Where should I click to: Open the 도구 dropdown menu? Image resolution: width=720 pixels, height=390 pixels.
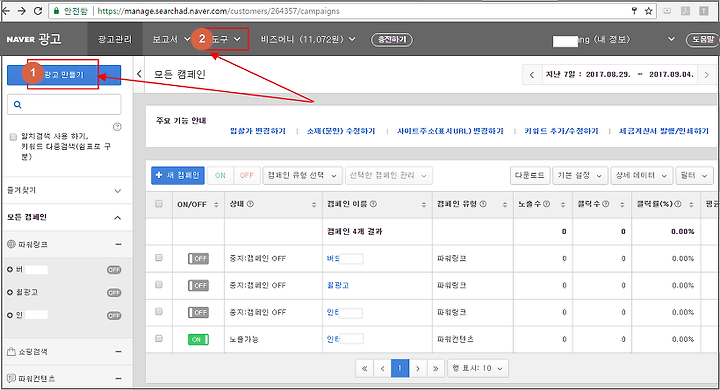(x=226, y=40)
